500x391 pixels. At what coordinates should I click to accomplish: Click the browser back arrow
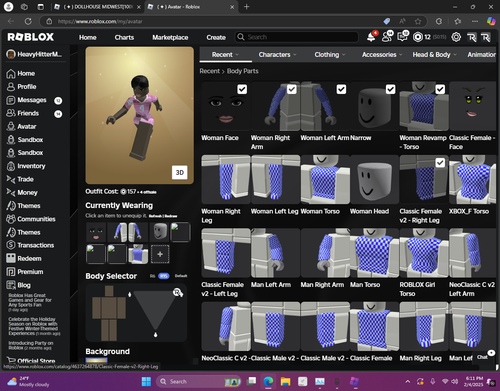[11, 21]
